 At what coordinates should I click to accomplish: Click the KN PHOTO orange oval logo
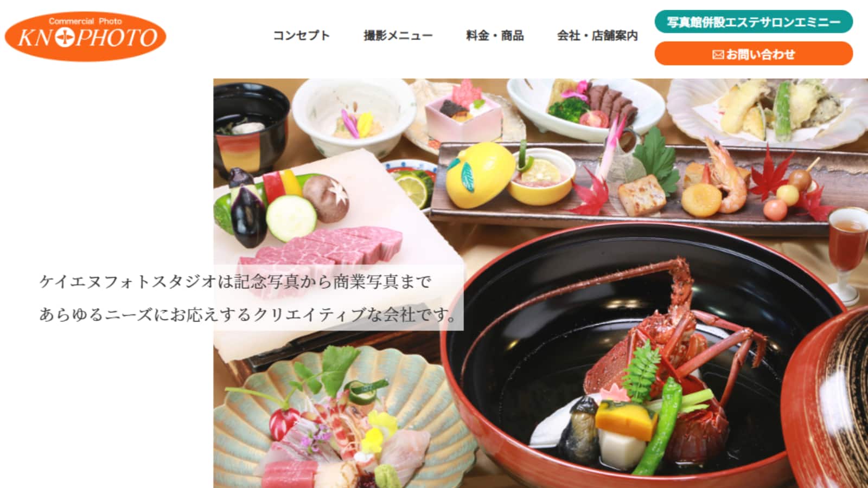(x=85, y=36)
